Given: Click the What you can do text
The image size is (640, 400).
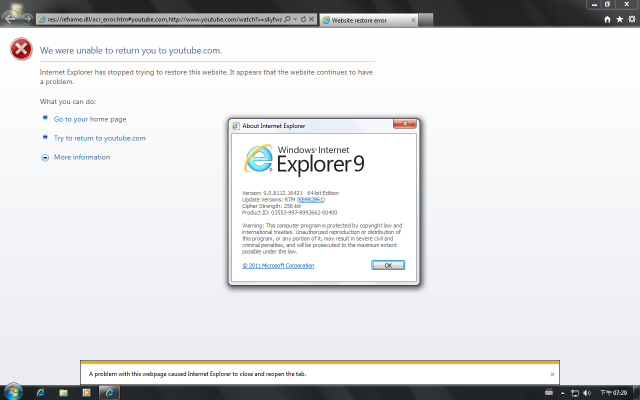Looking at the screenshot, I should [68, 102].
